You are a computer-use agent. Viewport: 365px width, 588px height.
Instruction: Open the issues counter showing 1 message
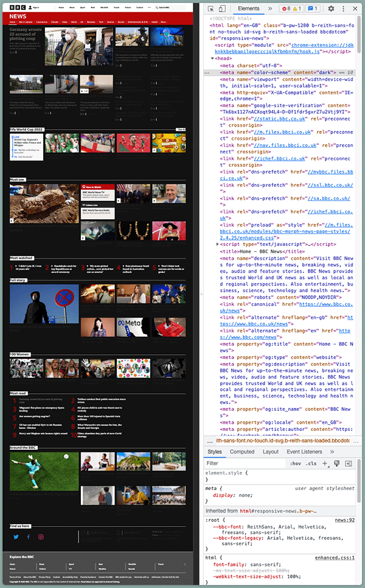pyautogui.click(x=313, y=9)
